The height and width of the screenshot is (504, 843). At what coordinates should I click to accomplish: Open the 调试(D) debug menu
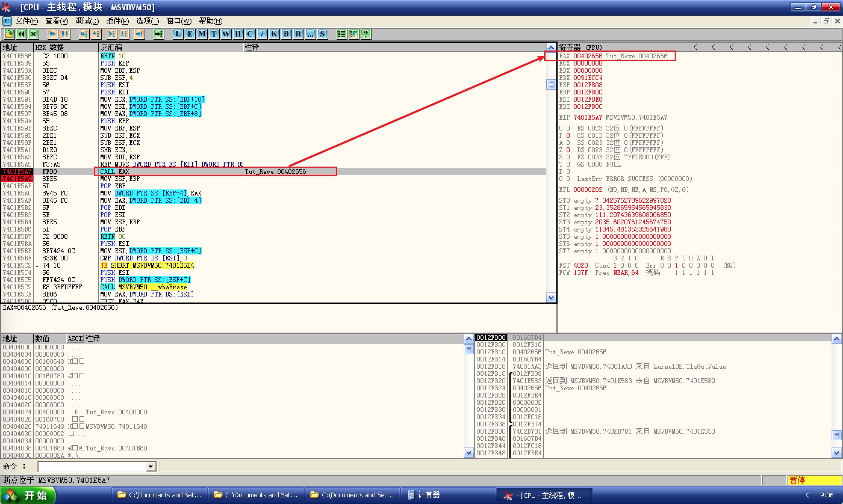87,21
